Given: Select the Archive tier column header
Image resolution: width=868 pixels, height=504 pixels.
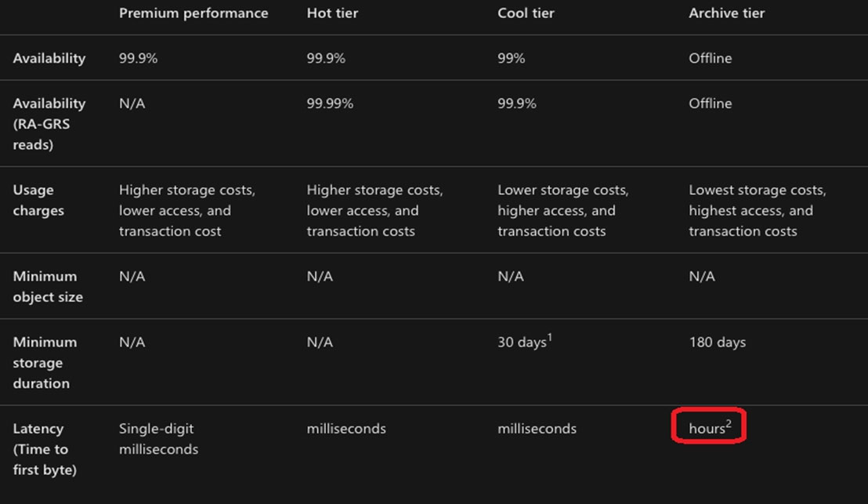Looking at the screenshot, I should click(x=726, y=13).
